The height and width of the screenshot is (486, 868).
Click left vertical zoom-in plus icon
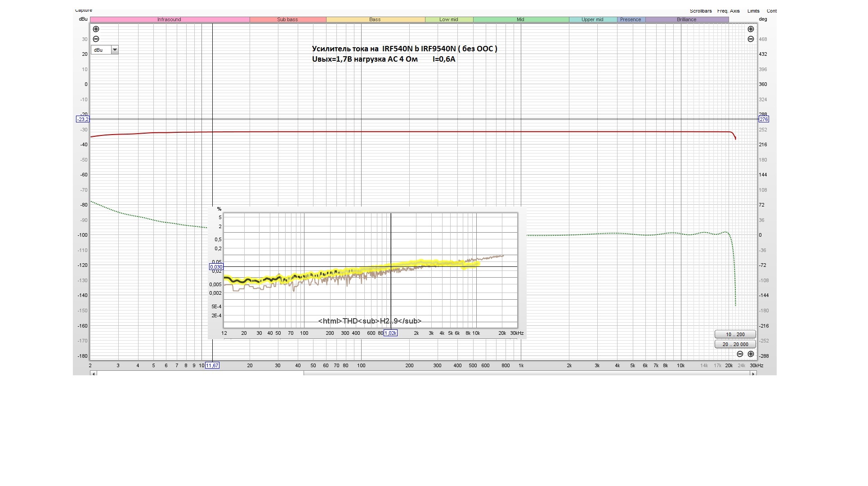click(96, 29)
